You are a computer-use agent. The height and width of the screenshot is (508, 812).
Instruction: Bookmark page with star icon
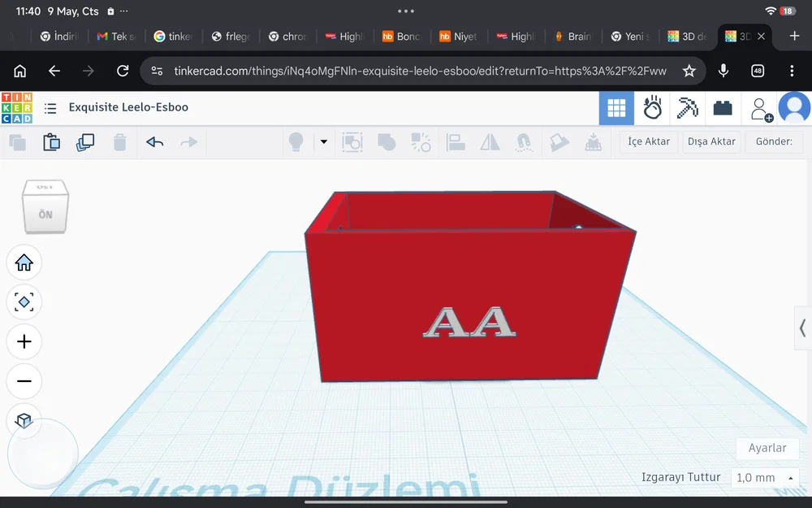pyautogui.click(x=689, y=71)
